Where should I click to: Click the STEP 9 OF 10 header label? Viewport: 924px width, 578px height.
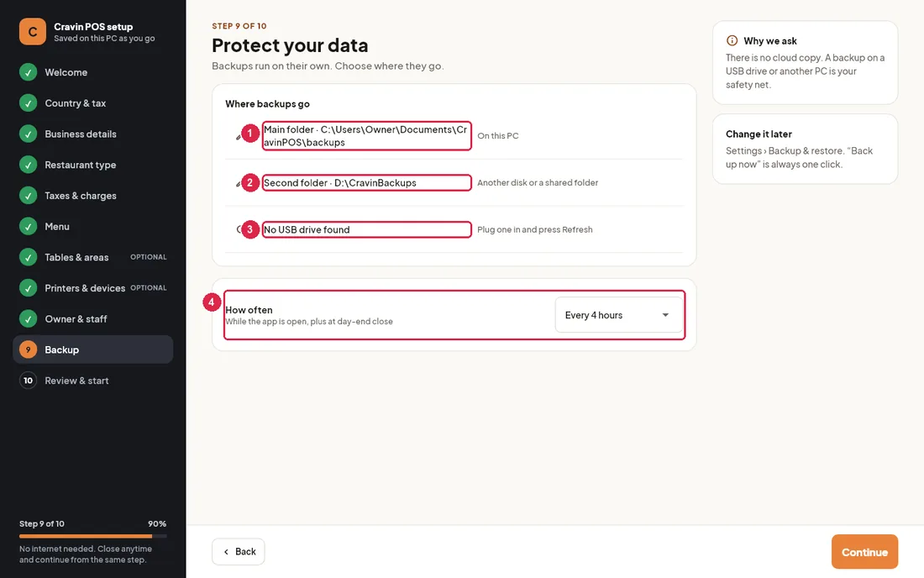click(239, 26)
